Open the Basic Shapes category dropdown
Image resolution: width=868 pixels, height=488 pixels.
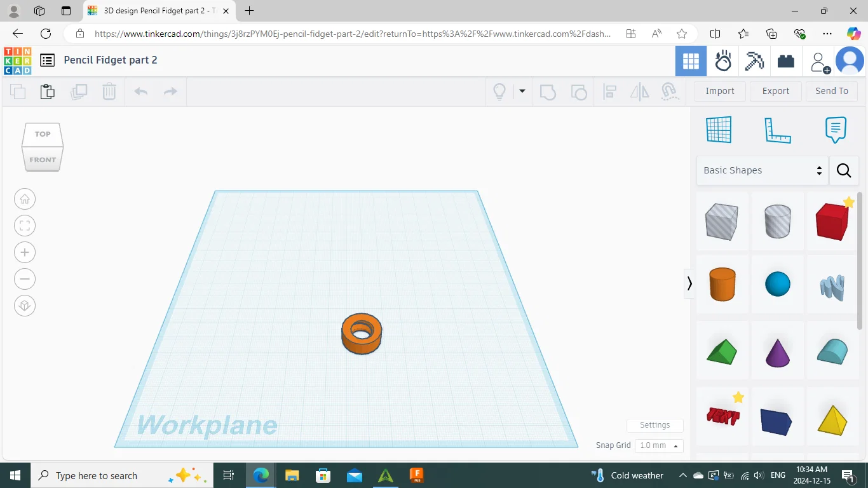point(763,170)
